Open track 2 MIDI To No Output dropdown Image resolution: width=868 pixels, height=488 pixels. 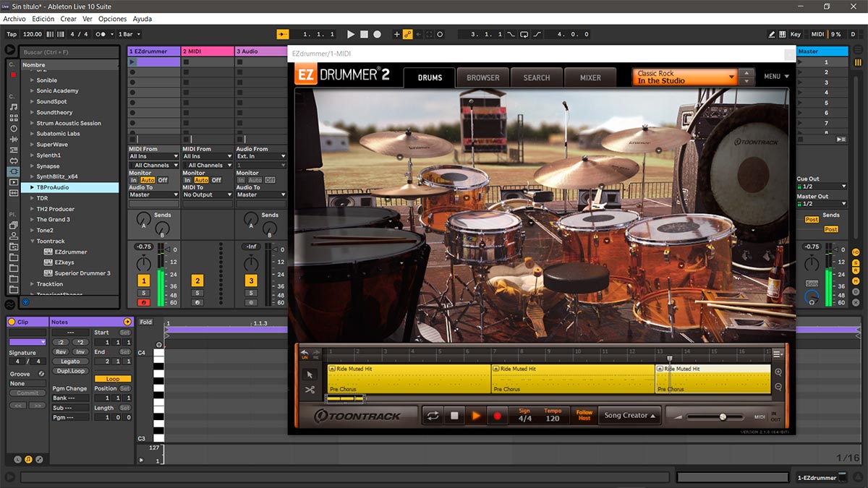207,194
